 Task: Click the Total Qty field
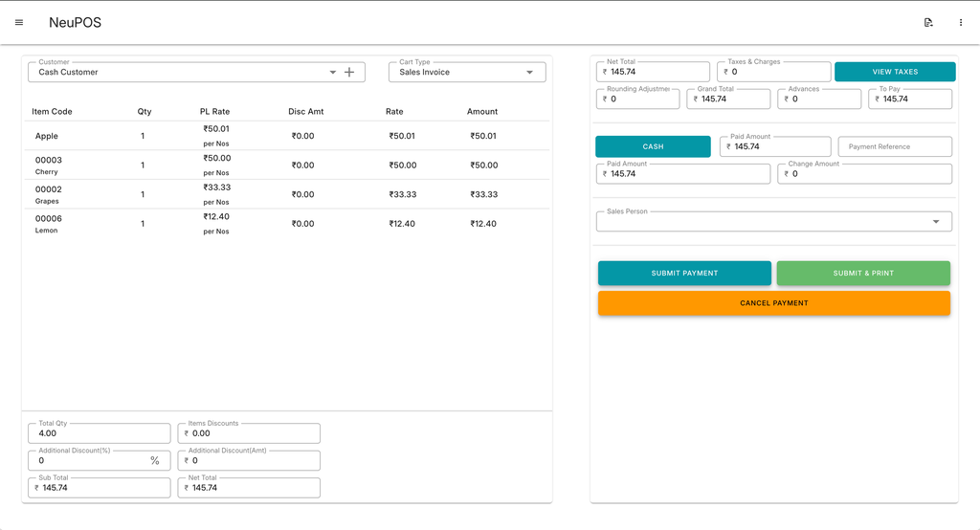pyautogui.click(x=99, y=433)
